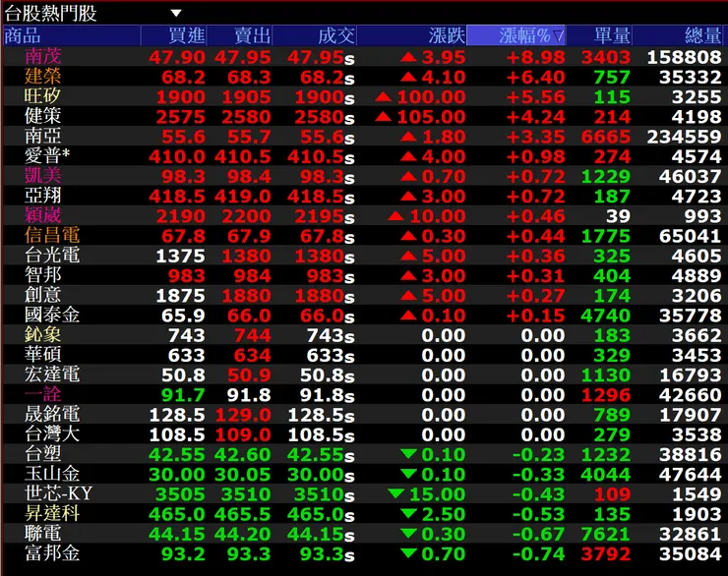728x576 pixels.
Task: Select the 玉山金 stock name
Action: tap(52, 474)
